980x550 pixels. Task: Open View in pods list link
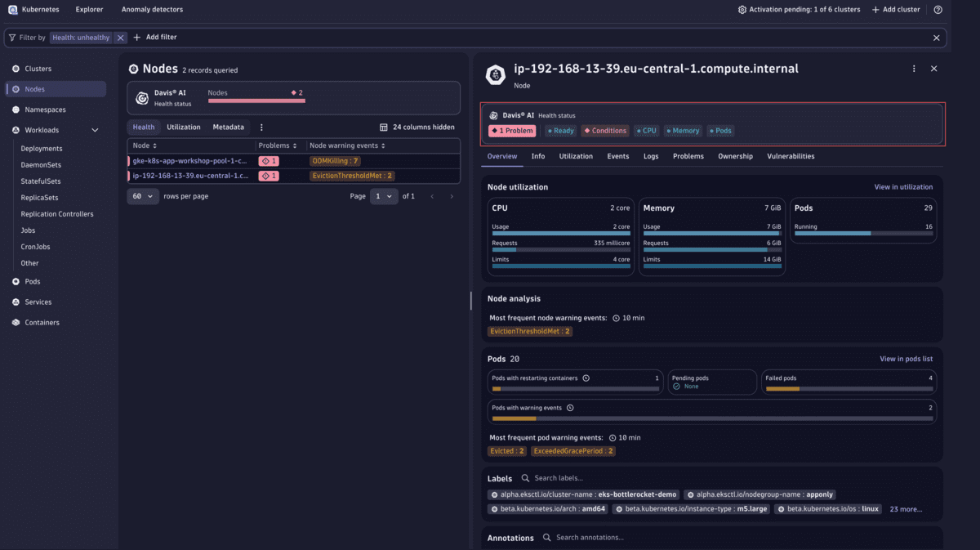coord(906,359)
